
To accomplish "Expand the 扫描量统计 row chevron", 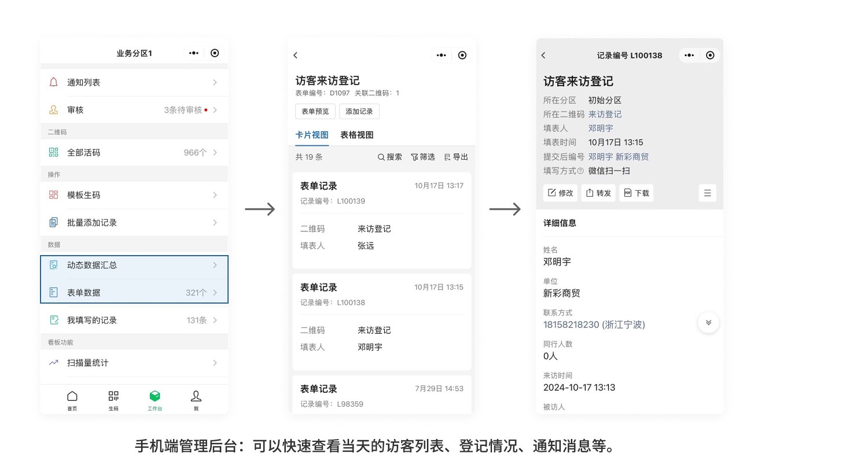I will pos(215,363).
